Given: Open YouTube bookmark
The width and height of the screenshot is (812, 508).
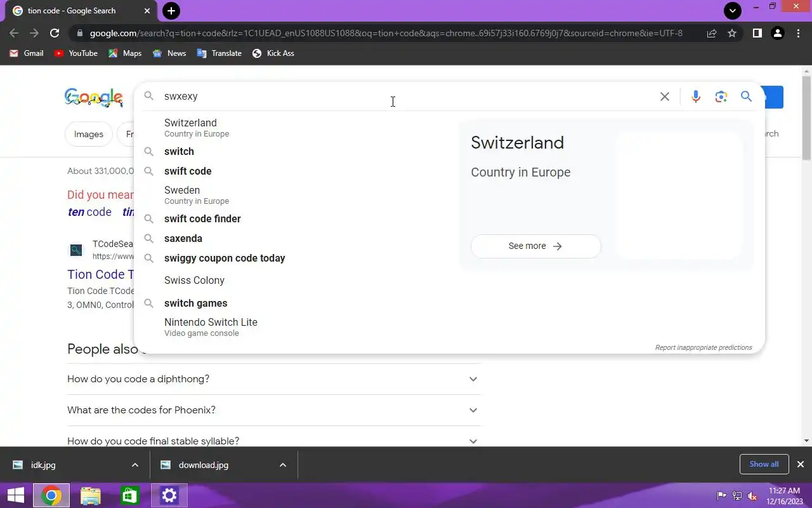Looking at the screenshot, I should tap(76, 53).
